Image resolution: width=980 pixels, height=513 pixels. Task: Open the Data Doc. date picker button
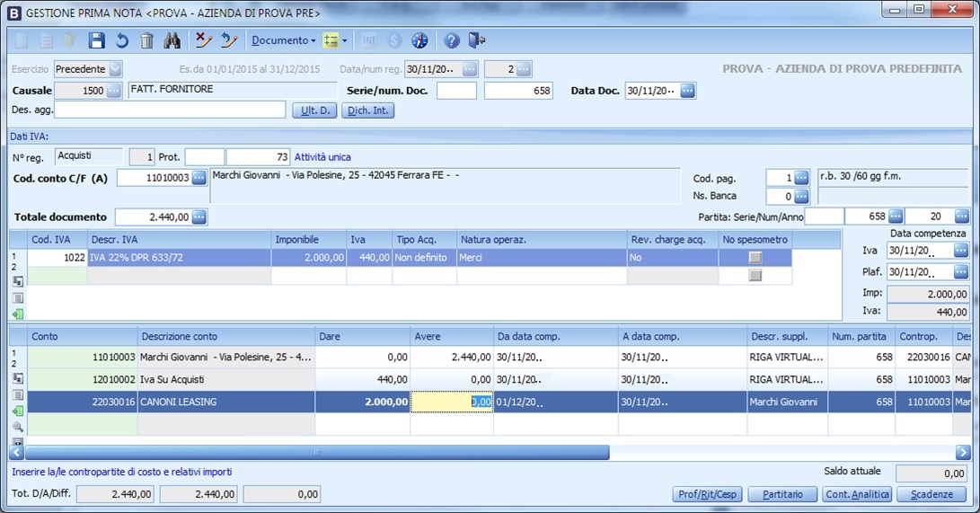pos(687,91)
